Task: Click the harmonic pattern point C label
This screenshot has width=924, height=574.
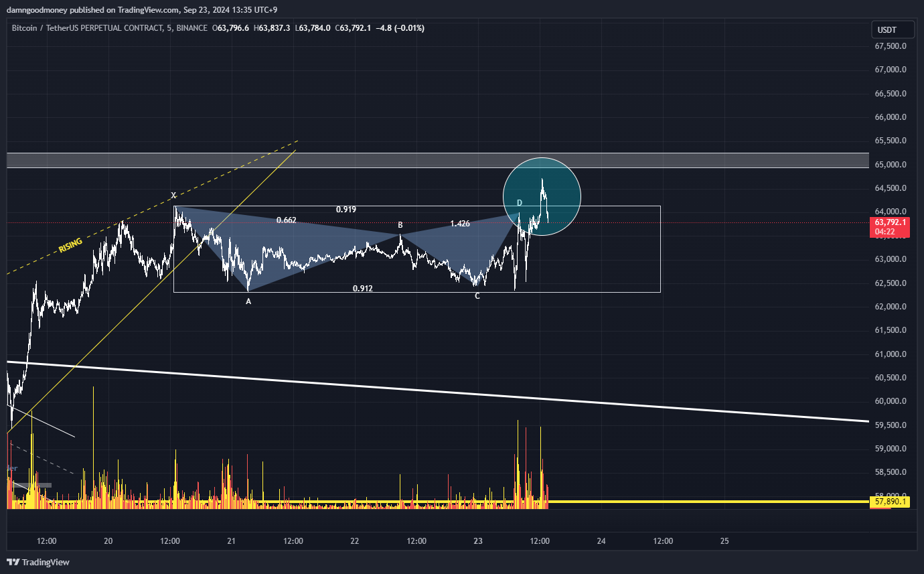Action: (477, 295)
